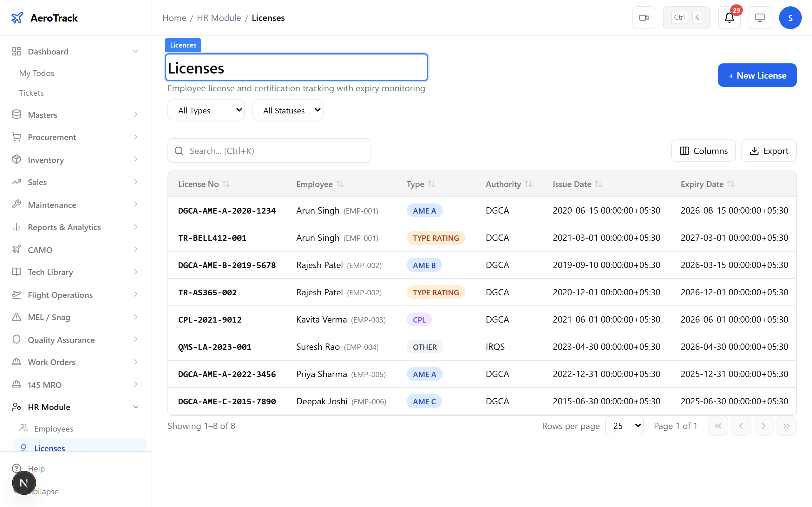Image resolution: width=812 pixels, height=507 pixels.
Task: Click the Export button
Action: 768,151
